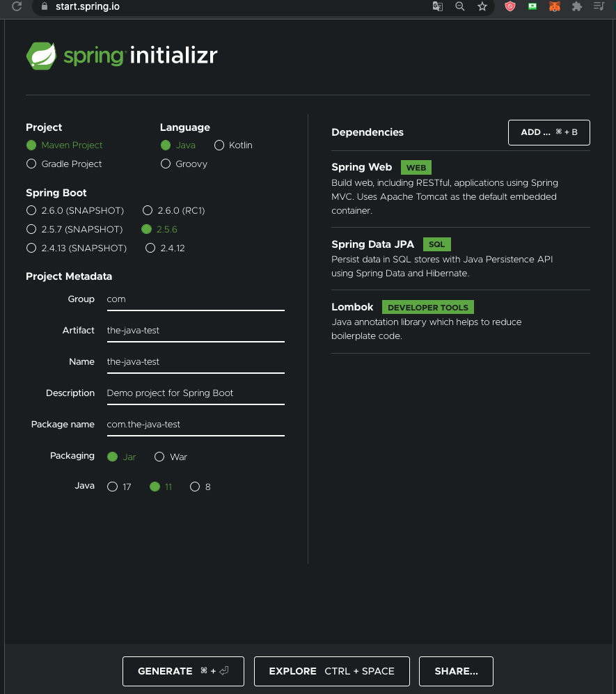Open the extensions puzzle icon

click(576, 6)
